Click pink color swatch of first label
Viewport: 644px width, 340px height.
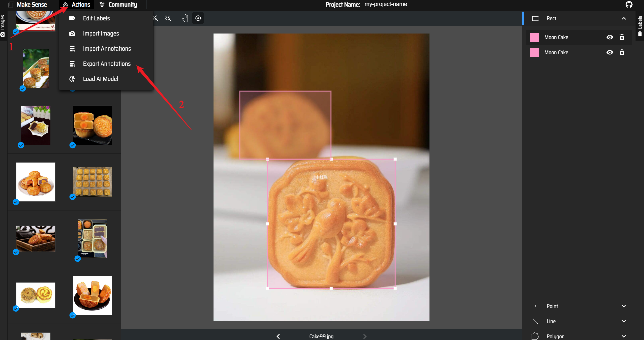coord(534,37)
